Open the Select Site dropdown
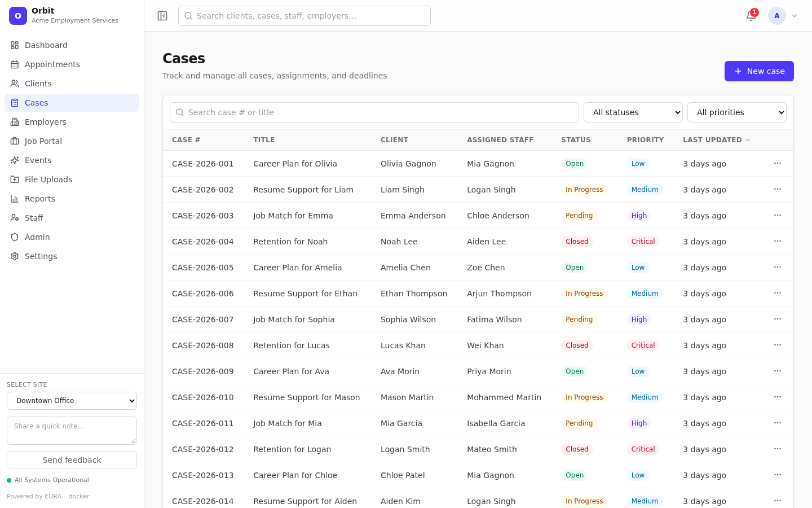Viewport: 812px width, 508px height. pyautogui.click(x=72, y=401)
